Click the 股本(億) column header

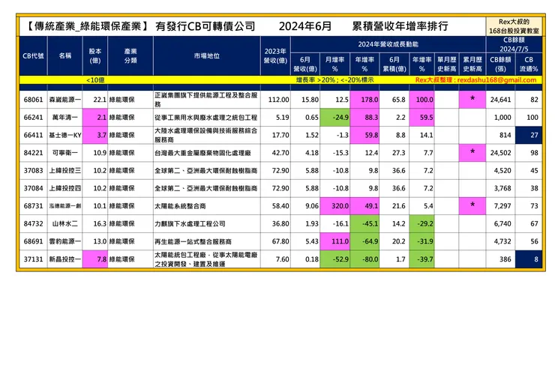coord(94,56)
